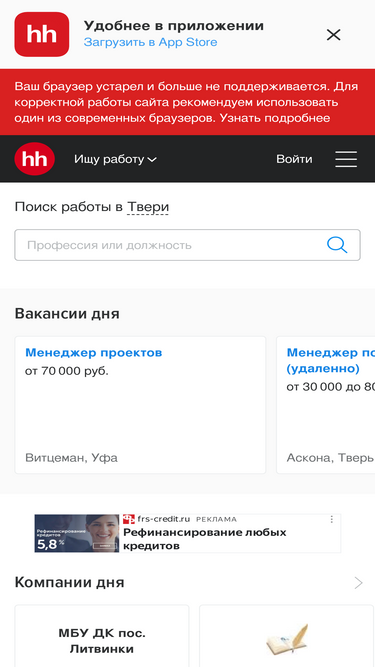Open company card with quill logo
The height and width of the screenshot is (667, 375).
point(287,636)
